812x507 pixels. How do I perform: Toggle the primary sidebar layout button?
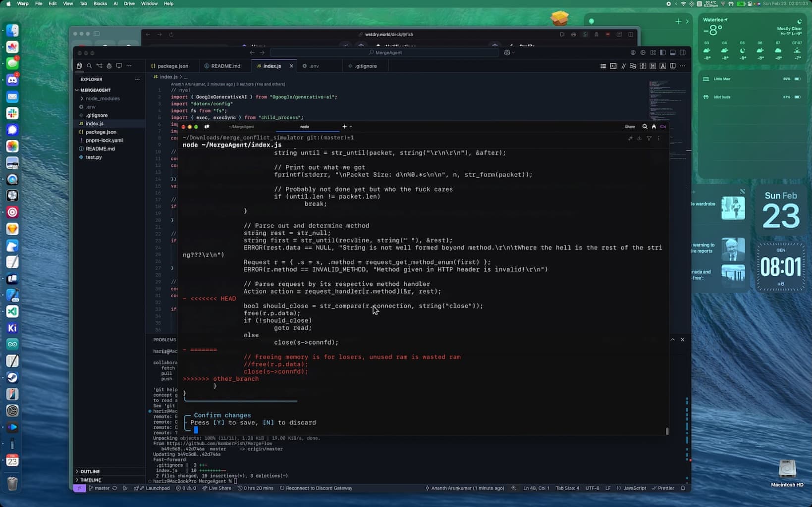[663, 52]
